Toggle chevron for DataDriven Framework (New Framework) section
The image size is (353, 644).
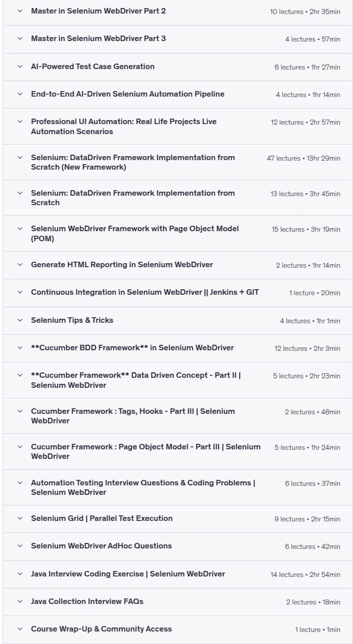[x=20, y=158]
